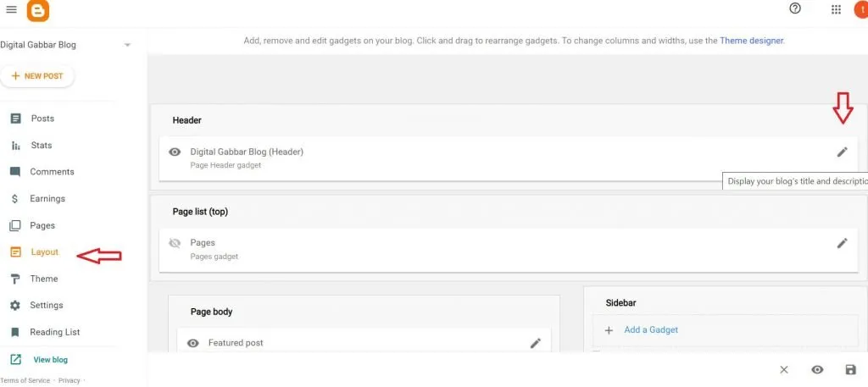Click the Blogger logo icon

point(38,10)
